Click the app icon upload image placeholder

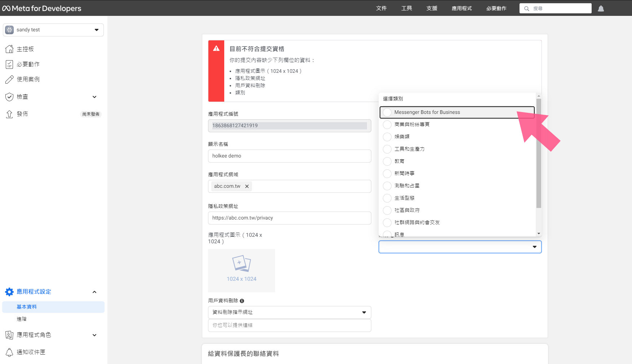pos(242,270)
